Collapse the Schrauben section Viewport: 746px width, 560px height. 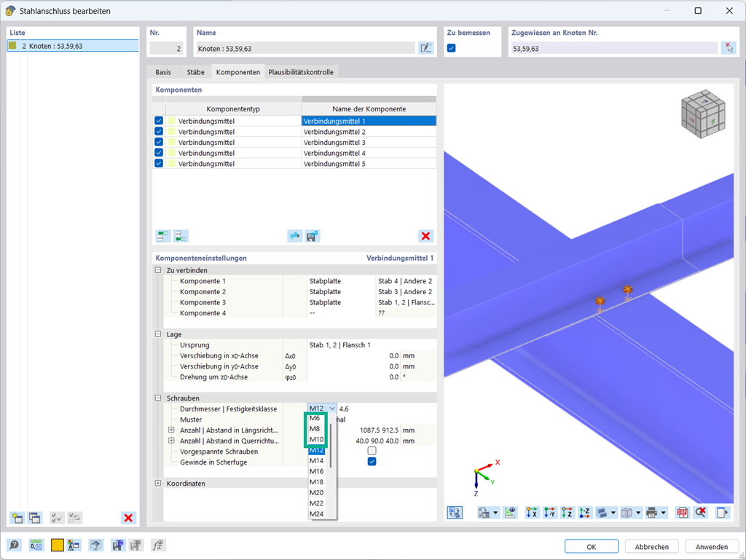point(158,398)
